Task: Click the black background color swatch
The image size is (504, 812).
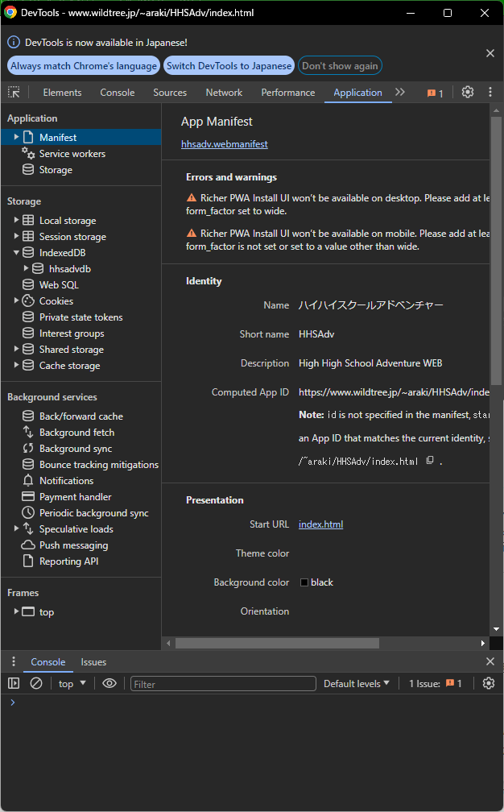Action: (304, 582)
